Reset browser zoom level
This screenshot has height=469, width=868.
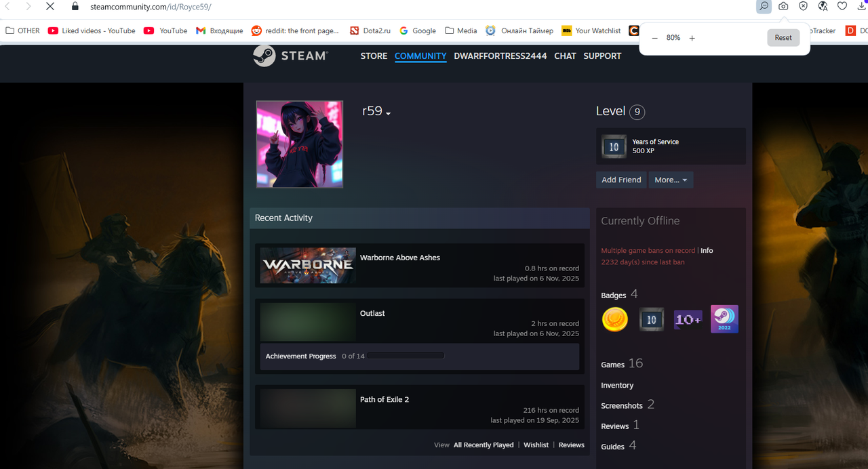coord(783,38)
